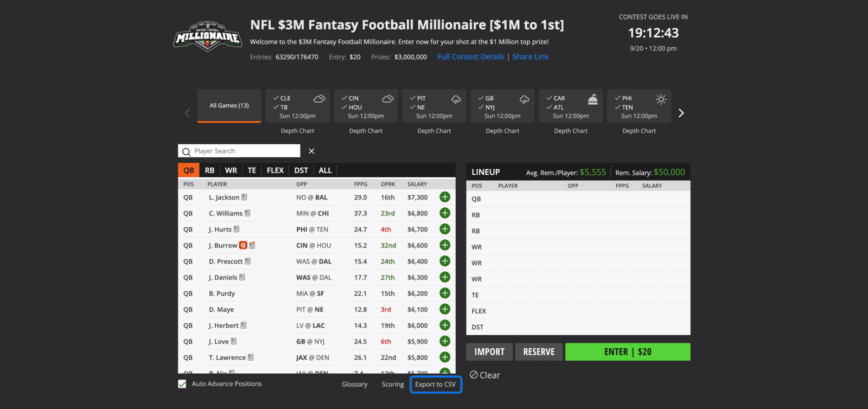Open L. Jackson's news note icon
868x409 pixels.
[x=244, y=197]
